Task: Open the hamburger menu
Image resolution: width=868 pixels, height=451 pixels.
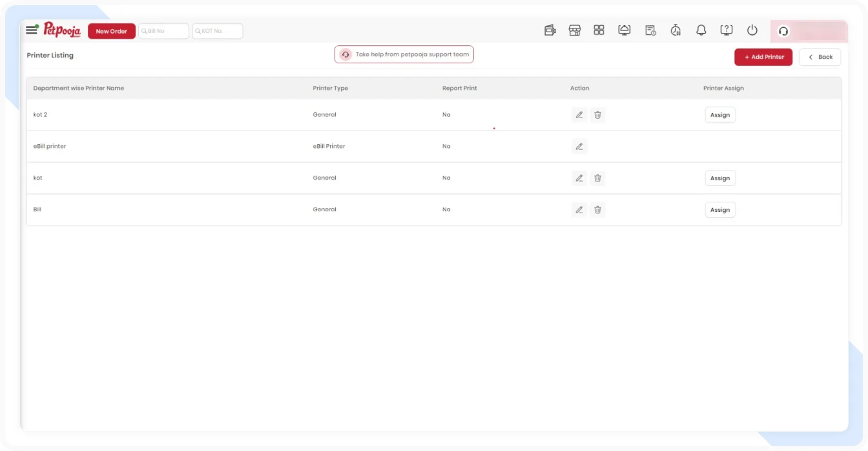Action: point(32,30)
